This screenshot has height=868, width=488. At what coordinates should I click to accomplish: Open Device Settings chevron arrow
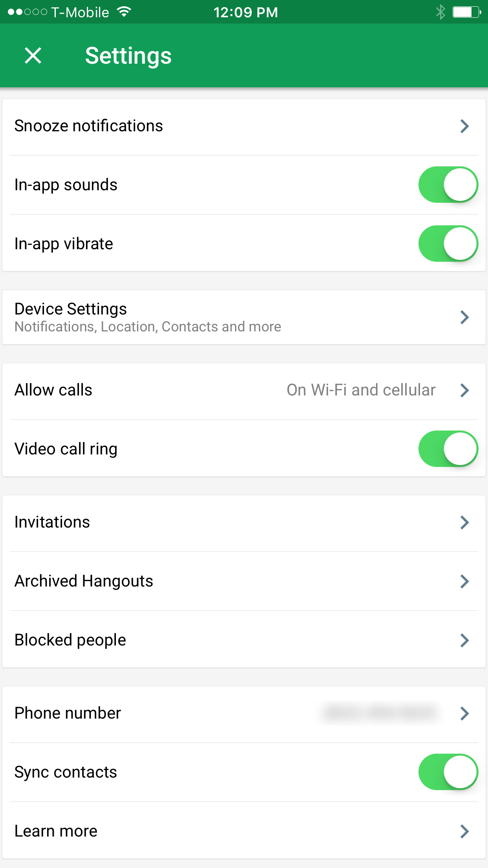point(465,317)
